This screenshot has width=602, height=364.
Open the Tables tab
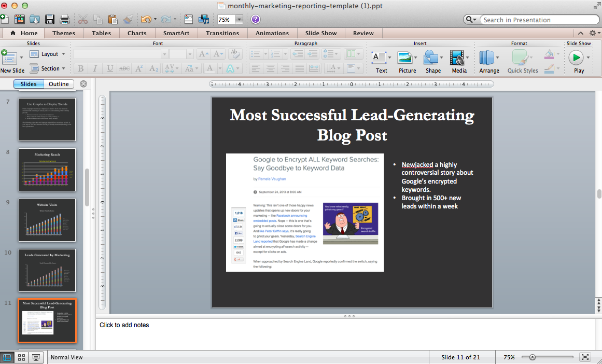coord(101,33)
